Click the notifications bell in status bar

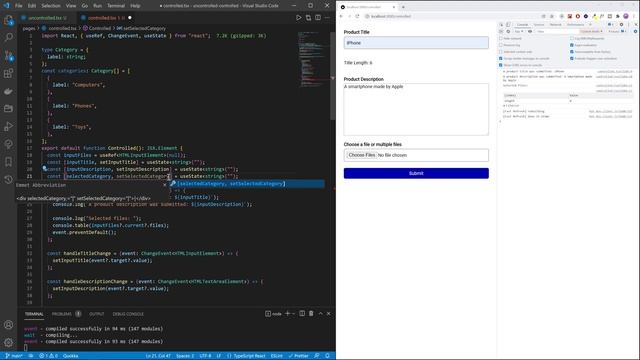tap(327, 356)
